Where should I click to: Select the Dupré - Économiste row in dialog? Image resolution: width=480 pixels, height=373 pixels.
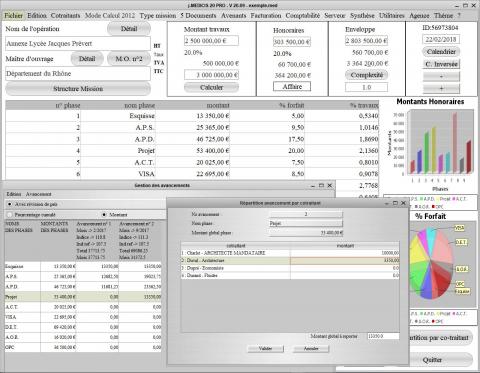(x=290, y=268)
